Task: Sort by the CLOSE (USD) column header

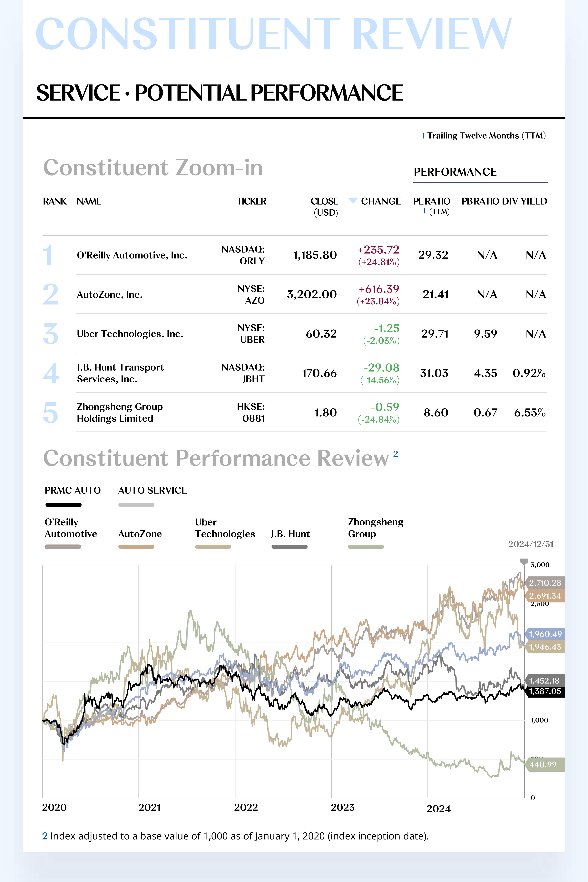Action: pyautogui.click(x=324, y=201)
